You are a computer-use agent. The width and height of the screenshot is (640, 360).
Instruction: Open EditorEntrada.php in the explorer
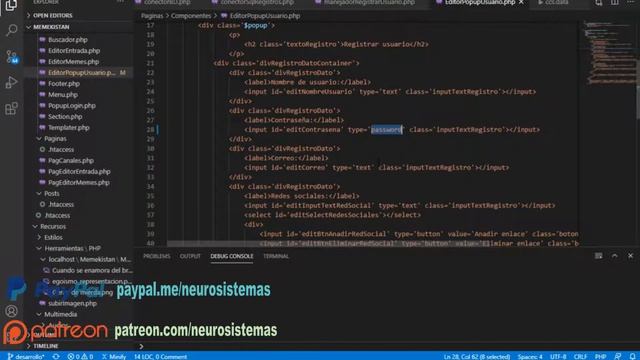(x=74, y=51)
